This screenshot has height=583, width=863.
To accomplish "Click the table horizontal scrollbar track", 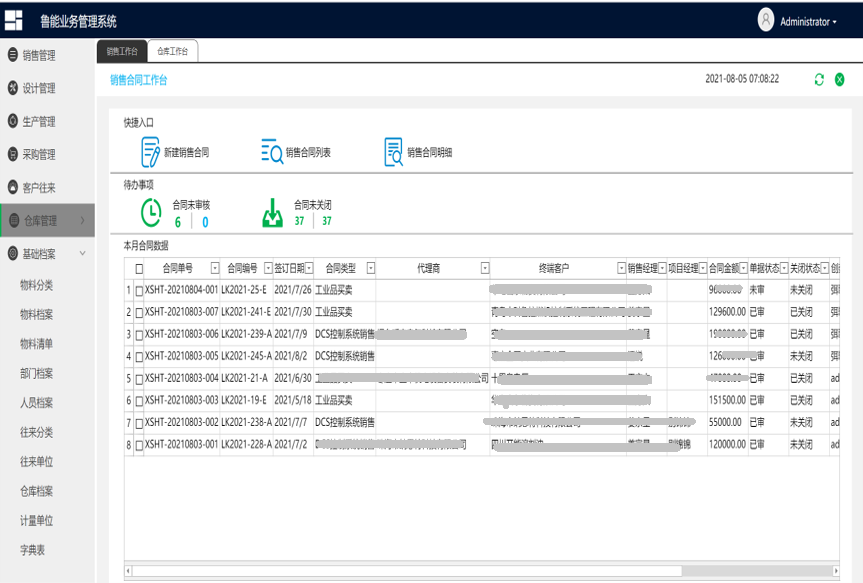I will point(482,571).
